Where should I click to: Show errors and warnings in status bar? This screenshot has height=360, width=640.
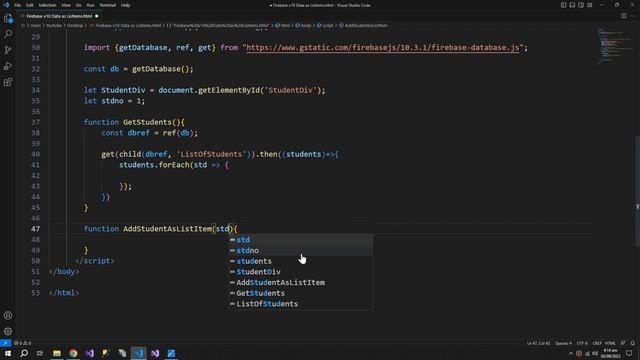click(22, 343)
